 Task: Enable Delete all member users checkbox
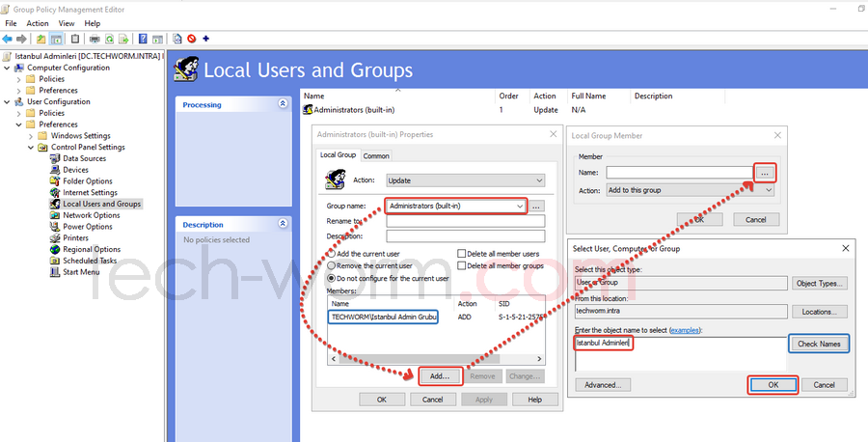[462, 253]
